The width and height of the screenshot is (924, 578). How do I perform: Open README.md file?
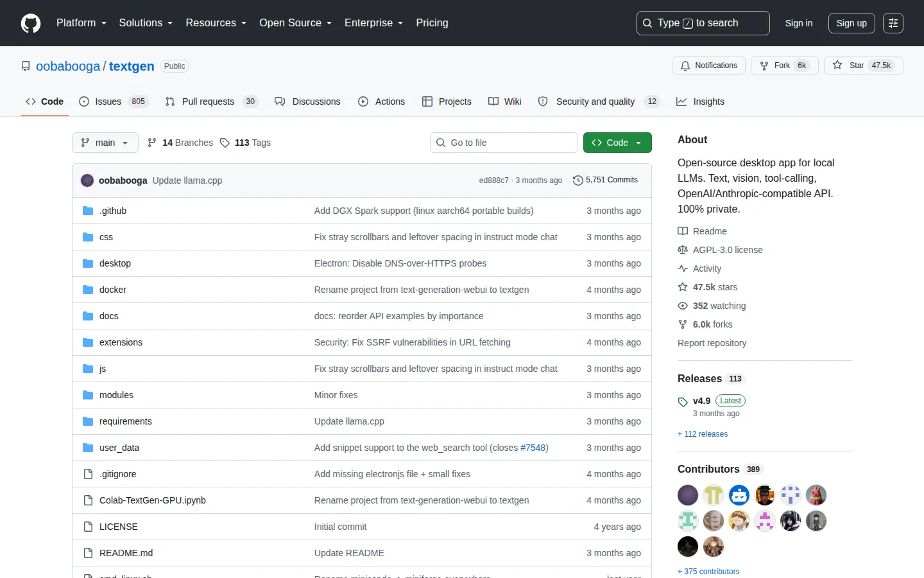126,553
